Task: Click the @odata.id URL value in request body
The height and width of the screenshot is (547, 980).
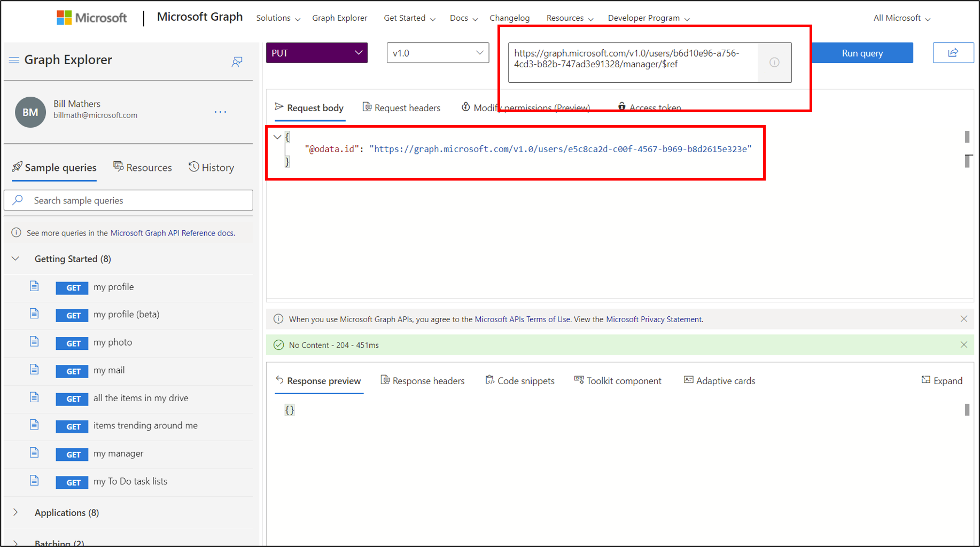Action: 561,149
